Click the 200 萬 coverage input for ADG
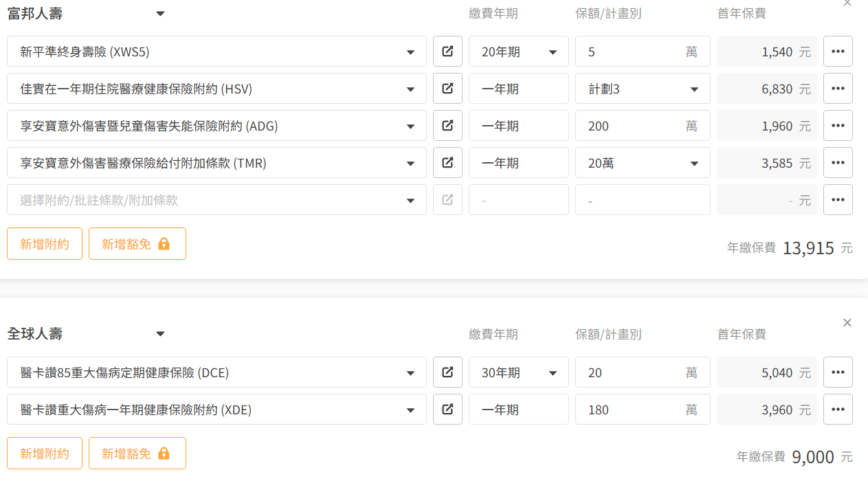This screenshot has width=868, height=481. point(632,126)
